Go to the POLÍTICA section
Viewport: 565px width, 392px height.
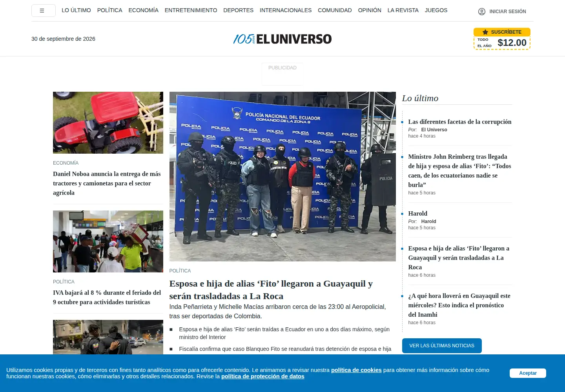point(109,10)
